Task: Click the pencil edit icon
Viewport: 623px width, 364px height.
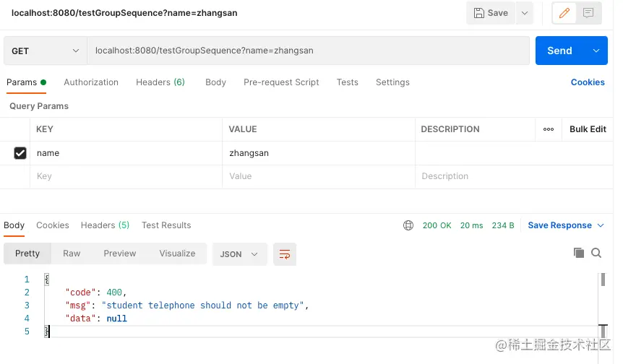Action: (564, 13)
